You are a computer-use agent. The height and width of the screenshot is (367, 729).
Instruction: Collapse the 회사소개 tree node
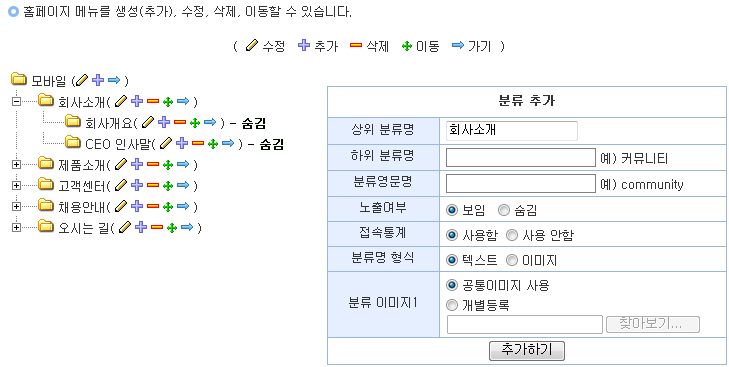[x=16, y=101]
